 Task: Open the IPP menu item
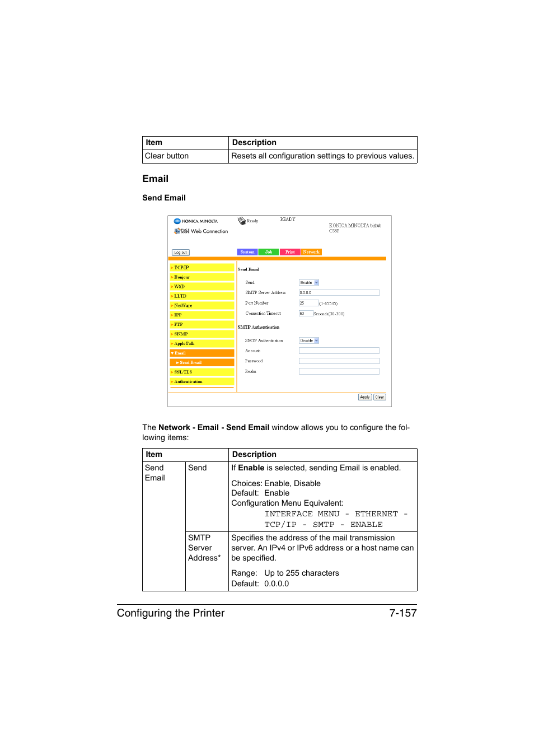tap(202, 315)
